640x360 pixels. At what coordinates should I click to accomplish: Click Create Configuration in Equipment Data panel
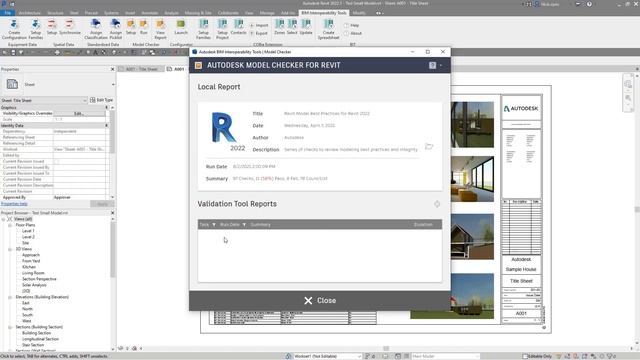[x=14, y=29]
